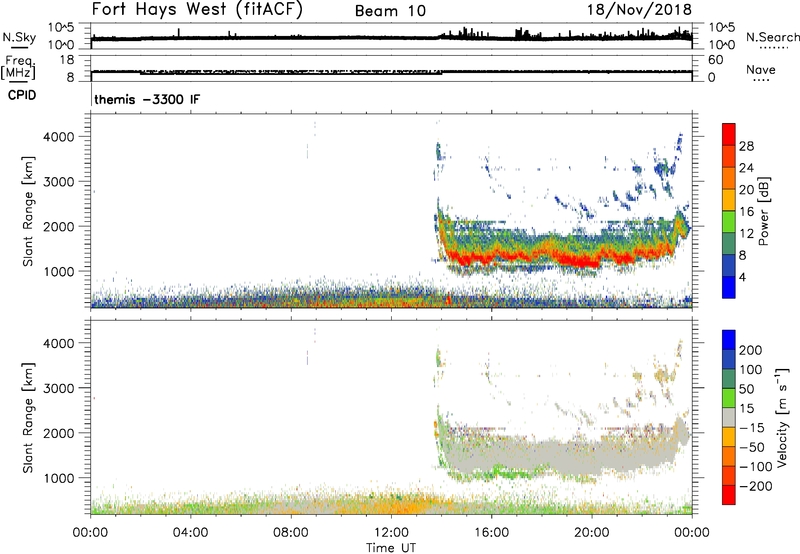Select the 'N.Search' legend label

tap(772, 37)
